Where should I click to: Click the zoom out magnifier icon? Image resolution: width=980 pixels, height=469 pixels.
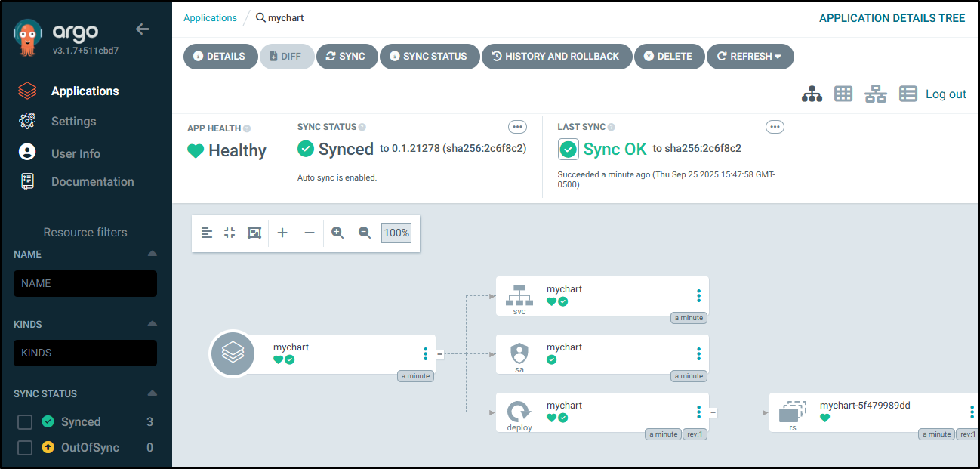pos(365,233)
